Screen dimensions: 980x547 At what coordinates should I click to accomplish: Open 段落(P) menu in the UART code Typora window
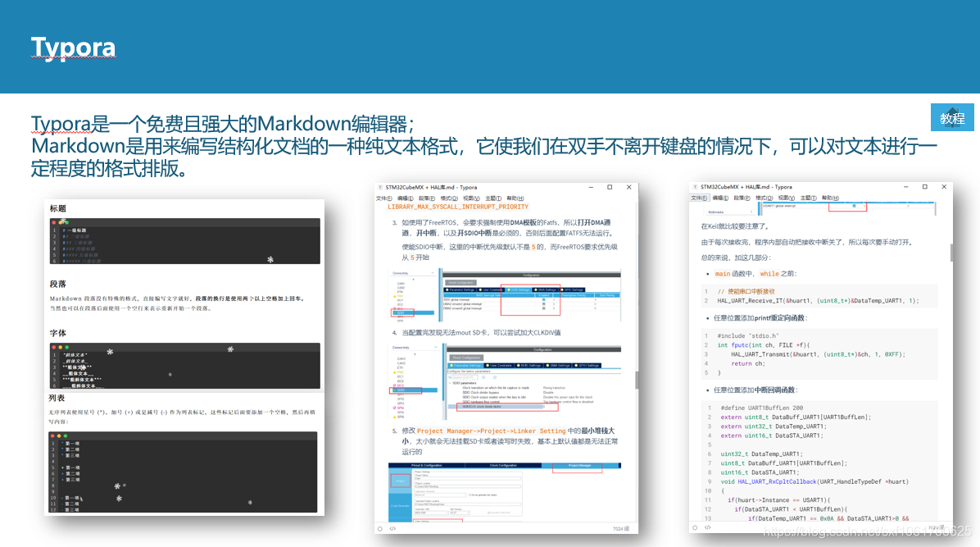coord(742,198)
